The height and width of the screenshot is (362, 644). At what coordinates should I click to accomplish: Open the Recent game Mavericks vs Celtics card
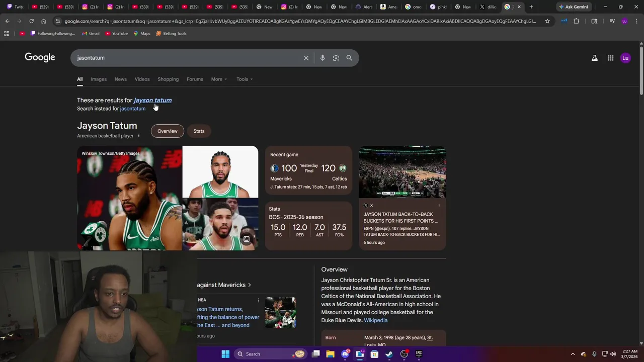click(308, 171)
